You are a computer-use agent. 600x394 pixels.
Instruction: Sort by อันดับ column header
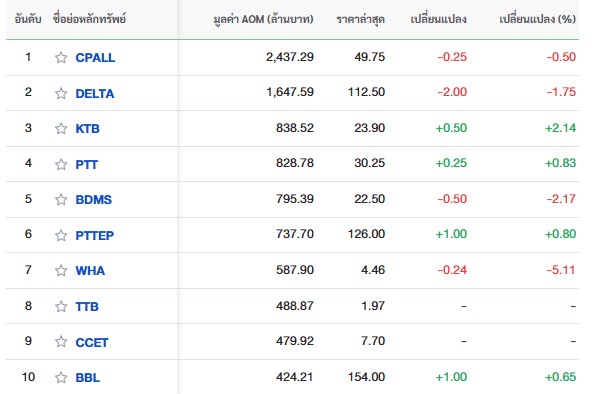pos(28,19)
